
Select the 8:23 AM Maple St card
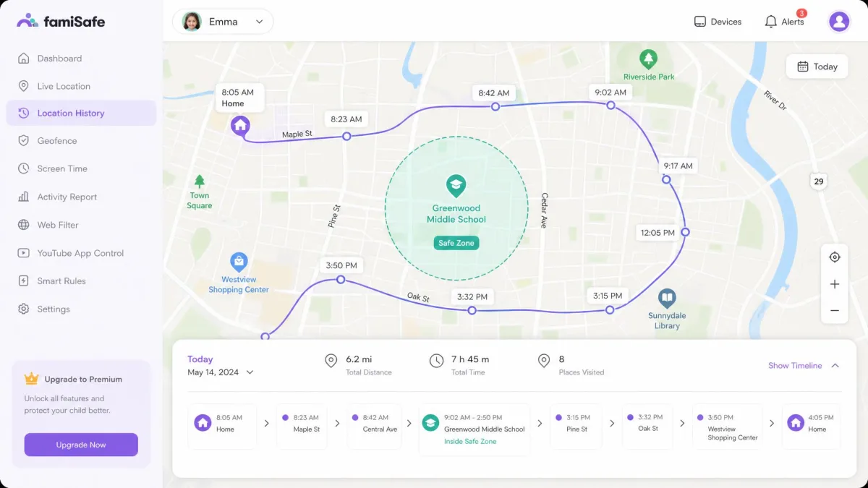tap(302, 427)
